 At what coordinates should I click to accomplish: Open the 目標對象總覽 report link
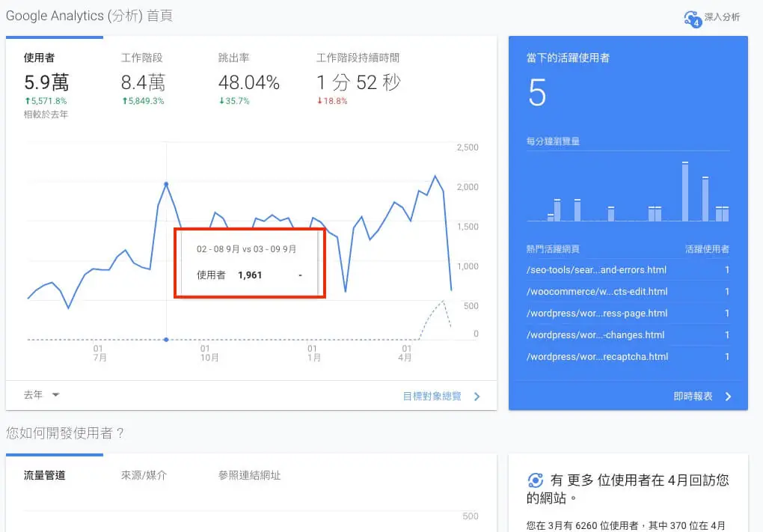coord(432,397)
